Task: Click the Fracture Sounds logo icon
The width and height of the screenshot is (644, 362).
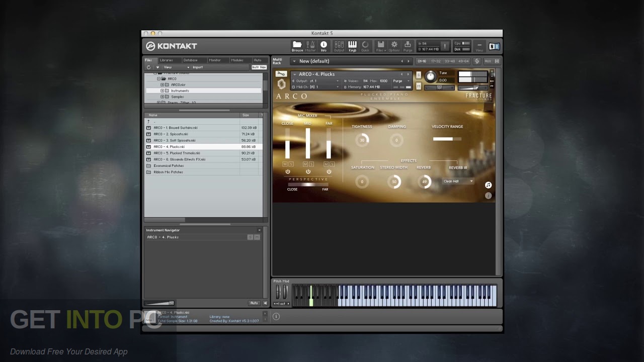Action: (281, 84)
